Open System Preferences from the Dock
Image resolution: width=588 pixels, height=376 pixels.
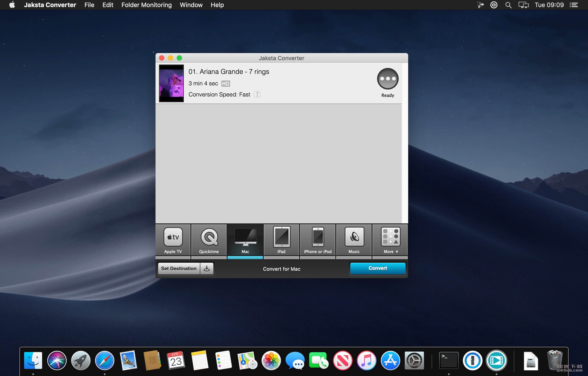pos(414,360)
